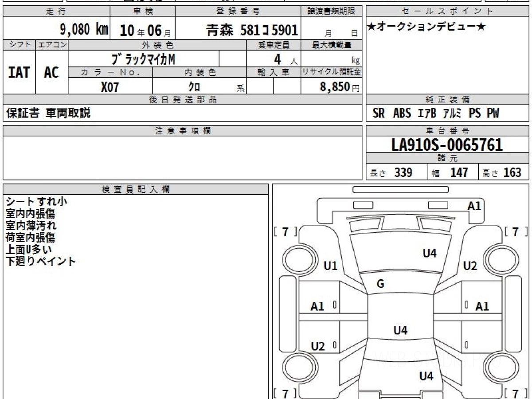Click the star-marked auction debut sales point text
The width and height of the screenshot is (532, 399).
pos(426,27)
